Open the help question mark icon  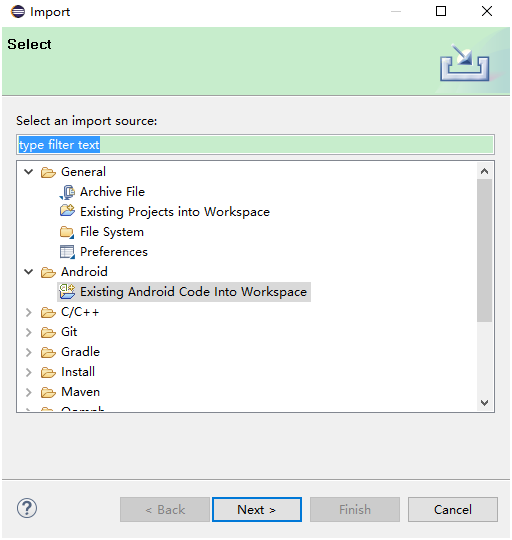(27, 509)
